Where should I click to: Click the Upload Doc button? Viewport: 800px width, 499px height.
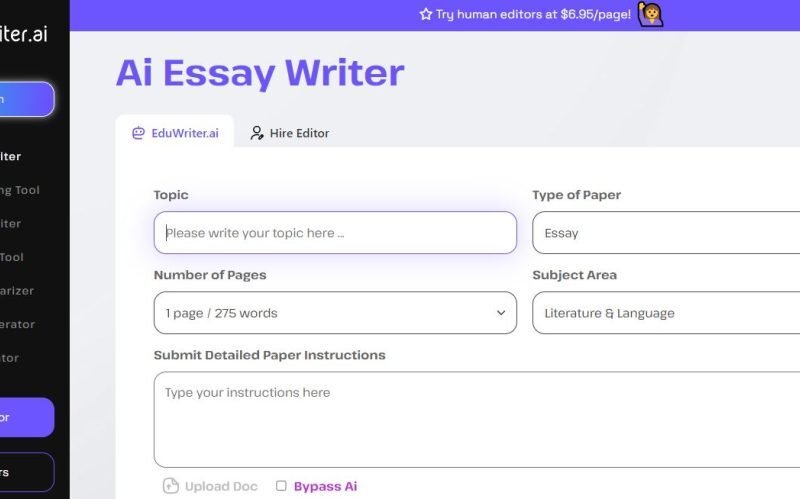[x=210, y=486]
